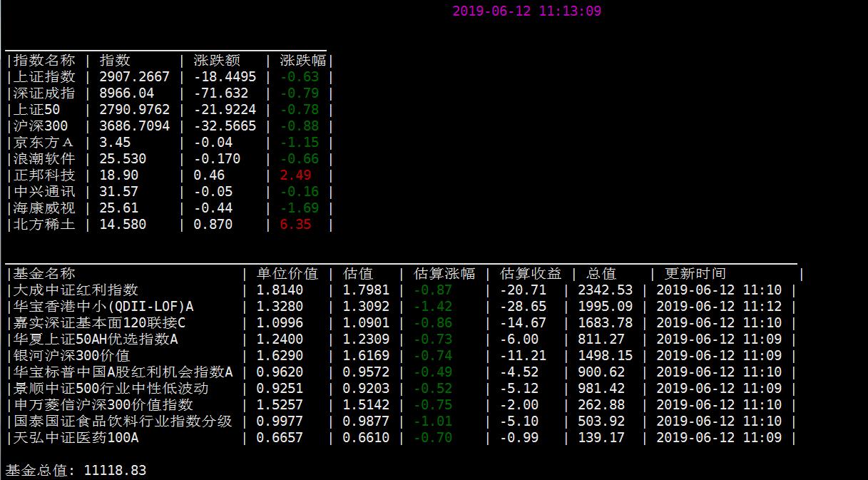Select fund 大成中证红利指数

coord(76,290)
